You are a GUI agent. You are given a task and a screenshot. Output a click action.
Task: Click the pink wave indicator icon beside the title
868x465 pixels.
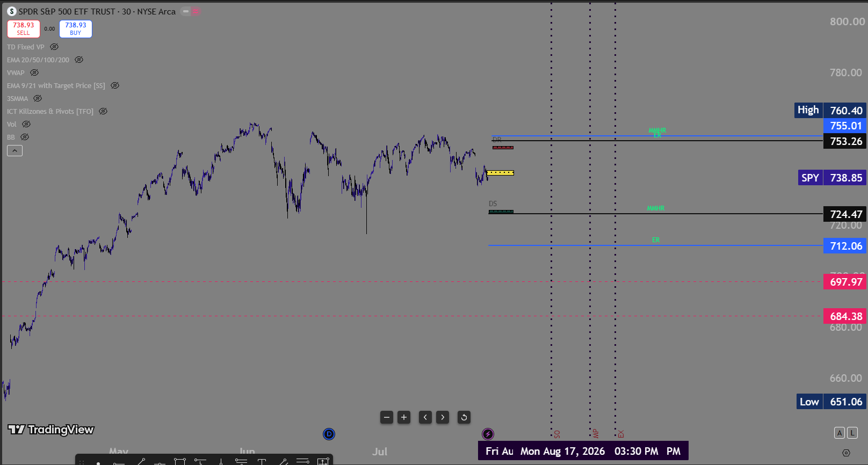(x=196, y=11)
